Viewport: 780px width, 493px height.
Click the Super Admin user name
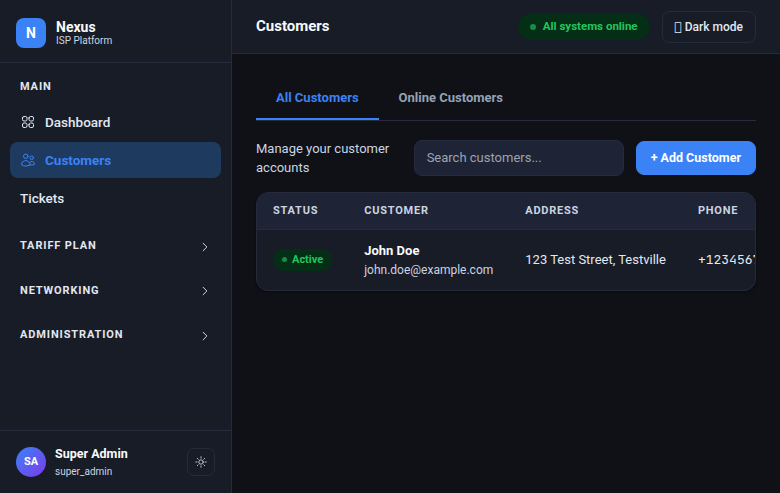91,454
